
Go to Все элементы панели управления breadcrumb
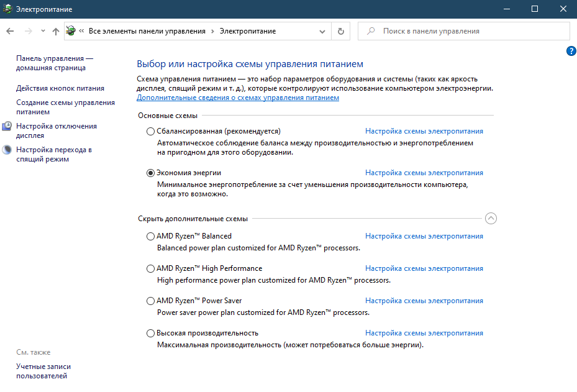point(147,31)
